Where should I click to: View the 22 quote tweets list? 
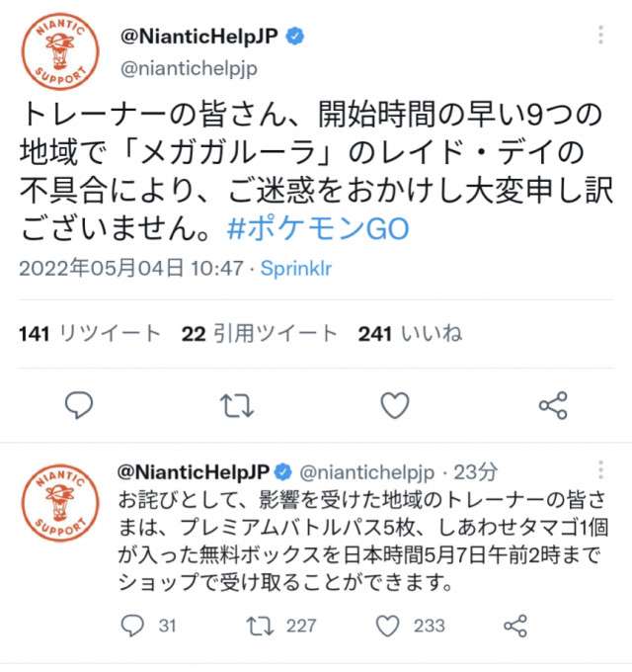[x=260, y=333]
